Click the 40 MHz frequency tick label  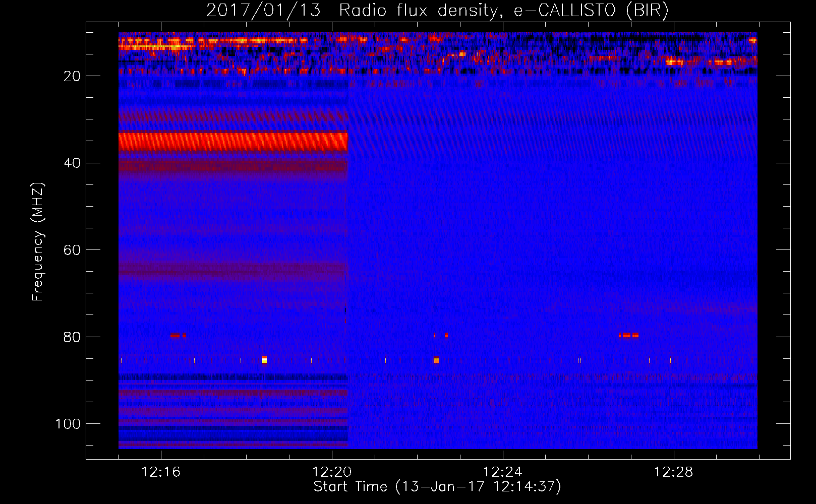[73, 163]
